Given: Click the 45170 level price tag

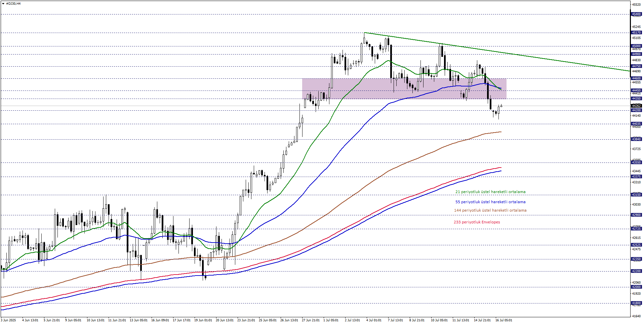Looking at the screenshot, I should (x=636, y=33).
